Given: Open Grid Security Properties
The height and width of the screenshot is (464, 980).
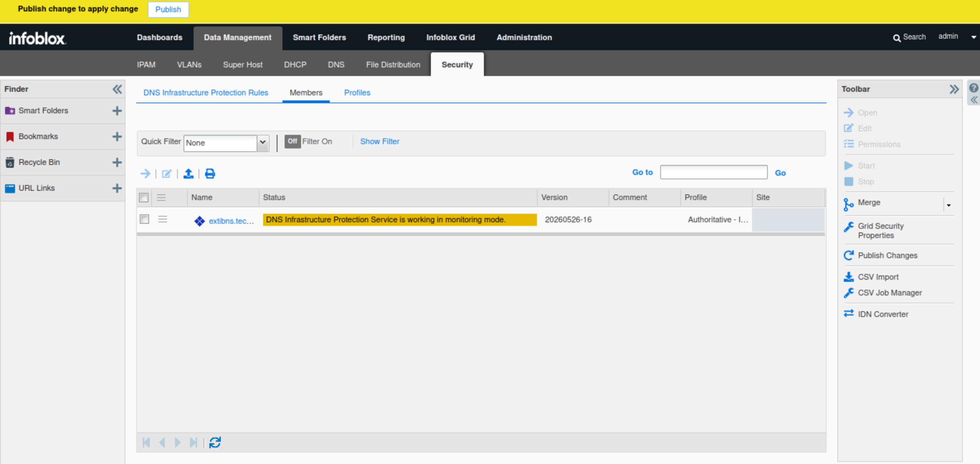Looking at the screenshot, I should click(880, 231).
